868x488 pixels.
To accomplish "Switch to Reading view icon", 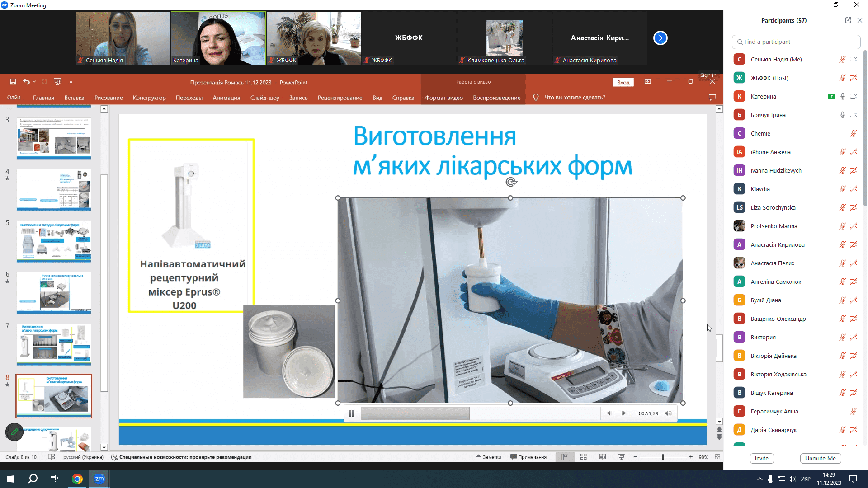I will [603, 457].
